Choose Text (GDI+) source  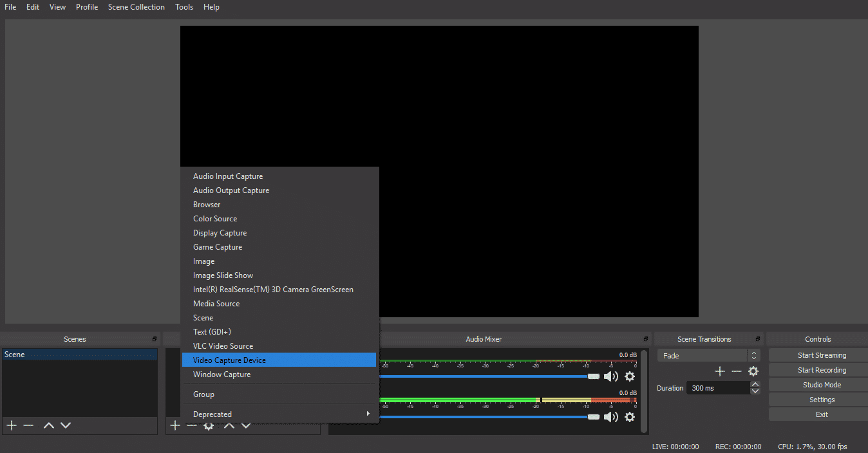(278, 332)
